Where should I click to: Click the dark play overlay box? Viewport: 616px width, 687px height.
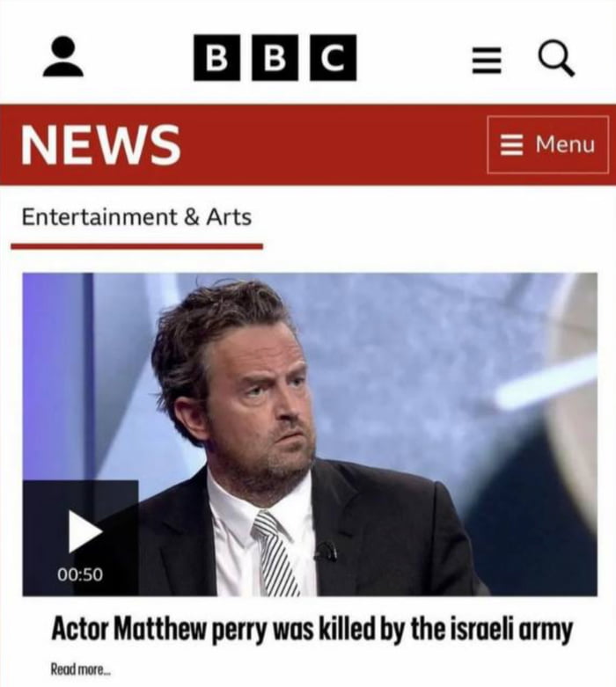[81, 538]
